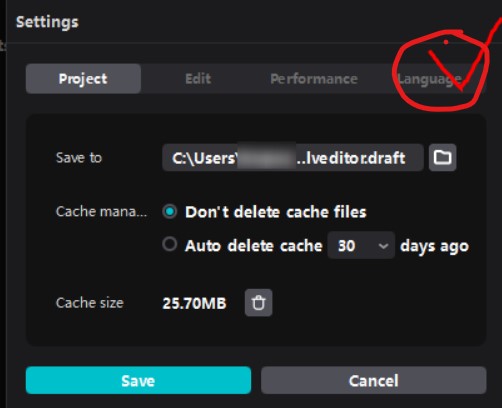
Task: Clear cache with the trash icon
Action: coord(259,303)
